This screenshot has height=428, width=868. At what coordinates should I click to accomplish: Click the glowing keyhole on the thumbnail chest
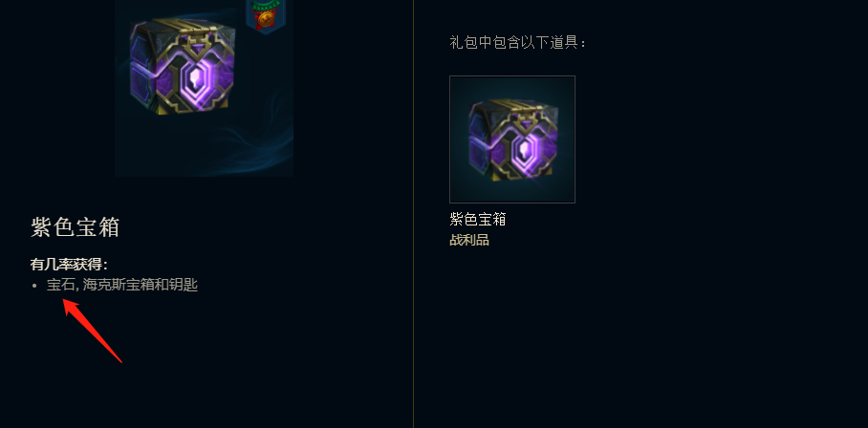click(522, 149)
